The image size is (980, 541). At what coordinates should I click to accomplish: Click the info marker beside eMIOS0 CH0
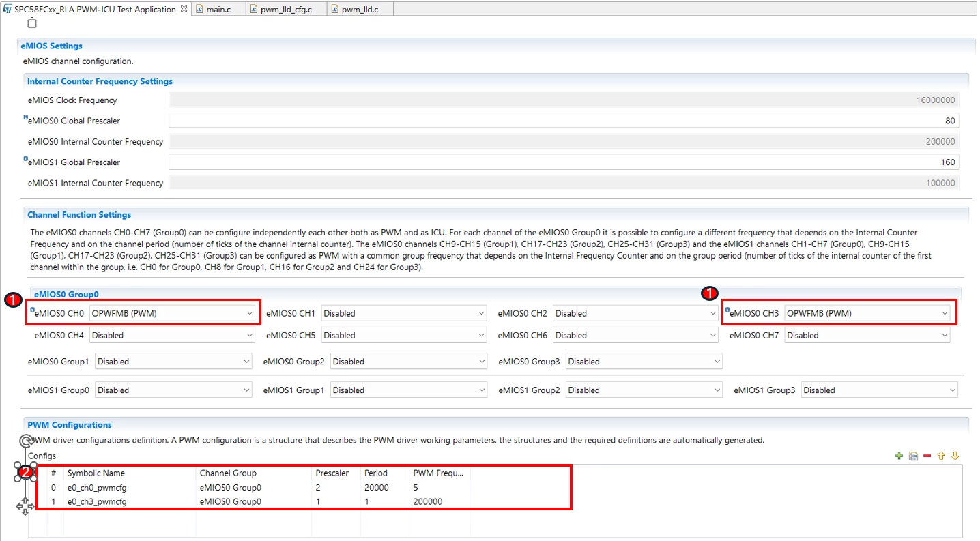[32, 310]
